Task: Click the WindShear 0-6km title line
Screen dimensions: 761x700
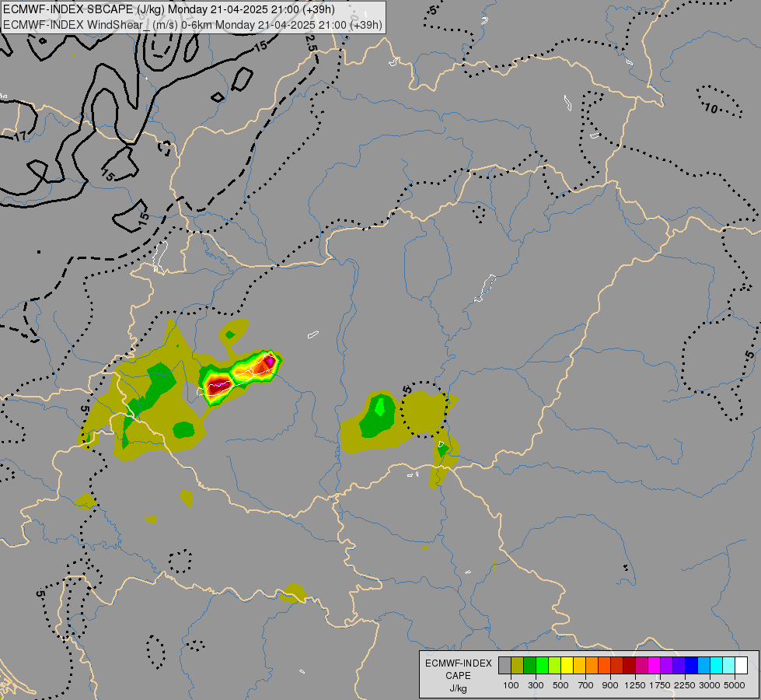Action: [x=192, y=25]
